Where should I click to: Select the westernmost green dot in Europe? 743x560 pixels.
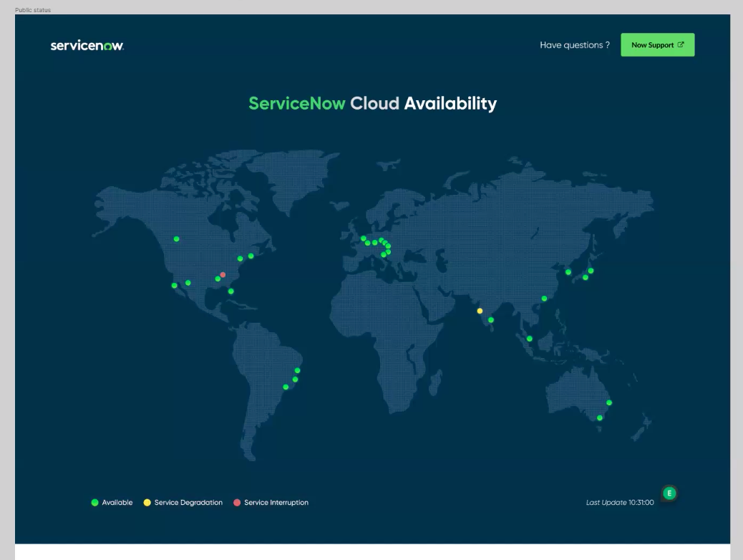[x=364, y=238]
